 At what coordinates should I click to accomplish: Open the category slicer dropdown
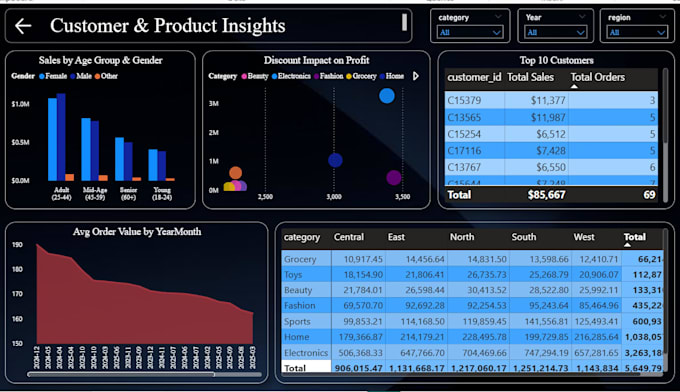pos(470,33)
